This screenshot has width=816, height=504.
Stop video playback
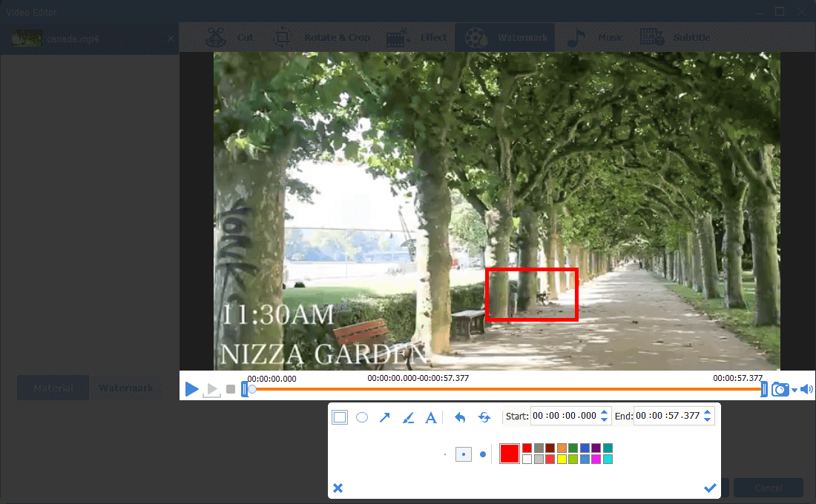click(x=231, y=389)
